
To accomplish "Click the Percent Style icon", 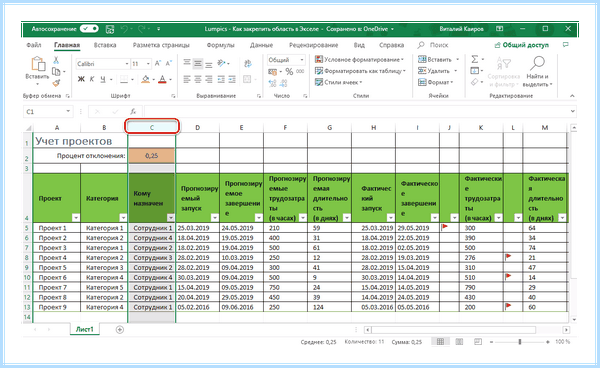I will [289, 72].
